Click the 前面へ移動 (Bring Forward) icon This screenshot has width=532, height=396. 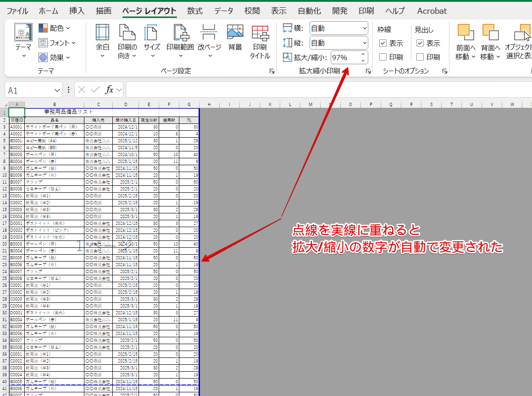[x=465, y=33]
